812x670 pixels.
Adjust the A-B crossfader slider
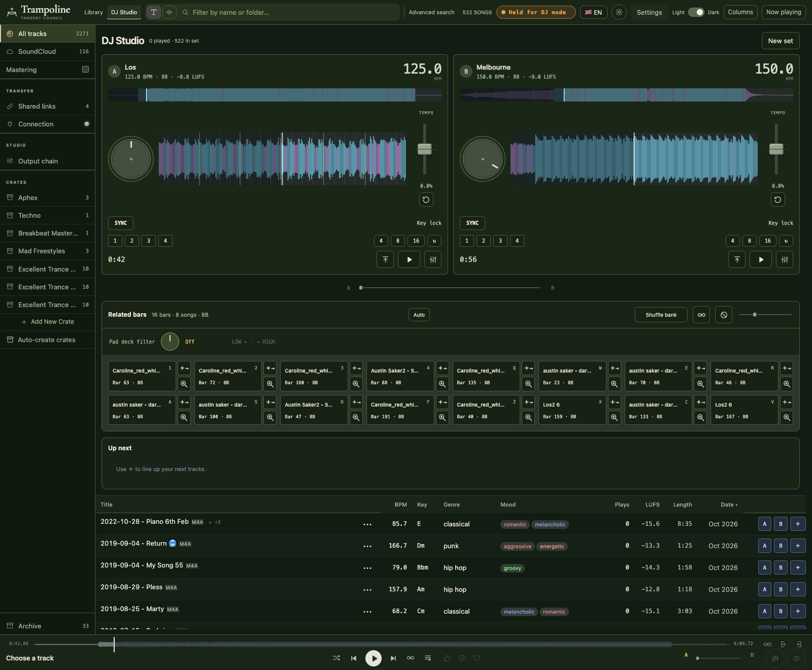450,288
